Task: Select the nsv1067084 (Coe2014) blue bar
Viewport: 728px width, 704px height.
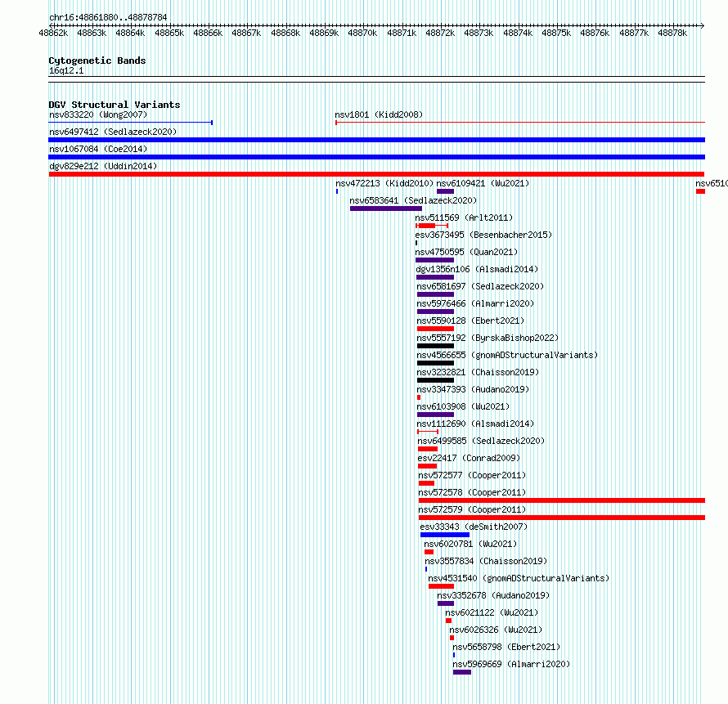Action: [x=376, y=157]
